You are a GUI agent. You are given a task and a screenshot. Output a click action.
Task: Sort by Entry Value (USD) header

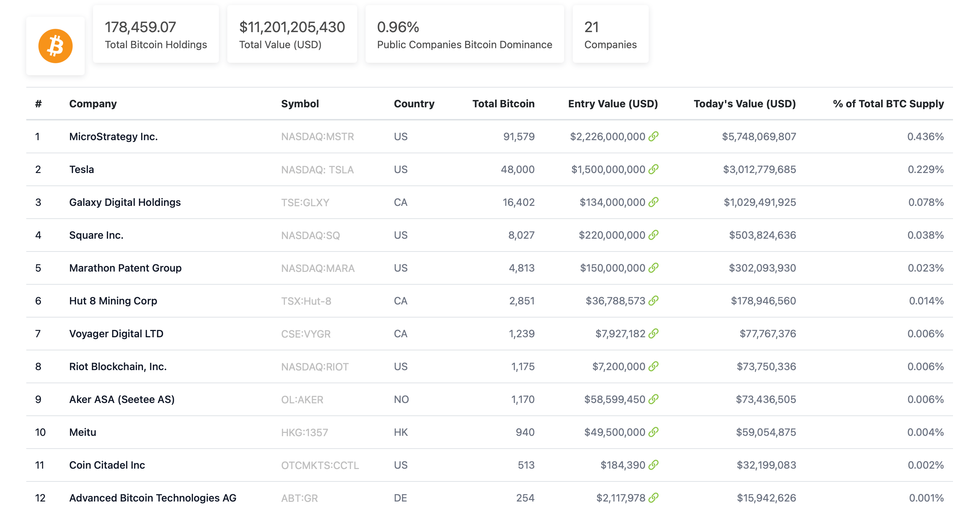pyautogui.click(x=613, y=104)
